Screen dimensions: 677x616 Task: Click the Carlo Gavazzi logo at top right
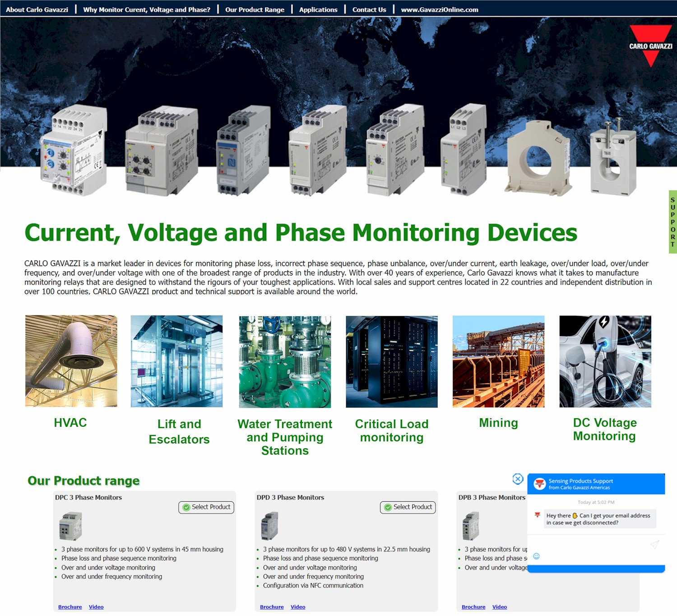(650, 46)
